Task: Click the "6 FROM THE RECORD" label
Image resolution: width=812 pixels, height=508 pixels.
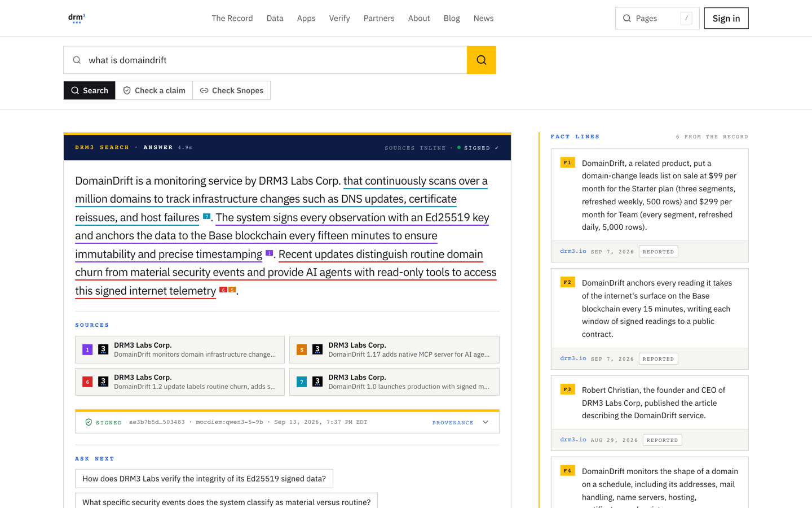Action: [712, 137]
